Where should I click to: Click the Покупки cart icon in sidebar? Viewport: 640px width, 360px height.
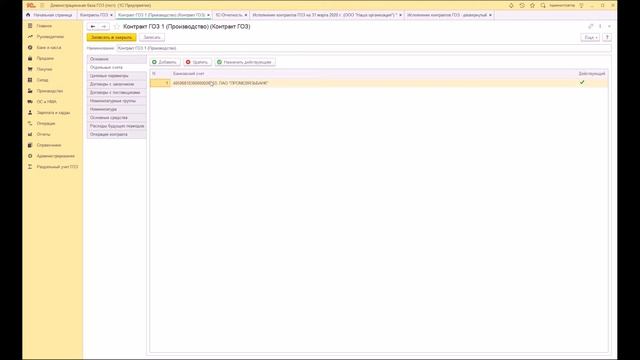point(30,69)
